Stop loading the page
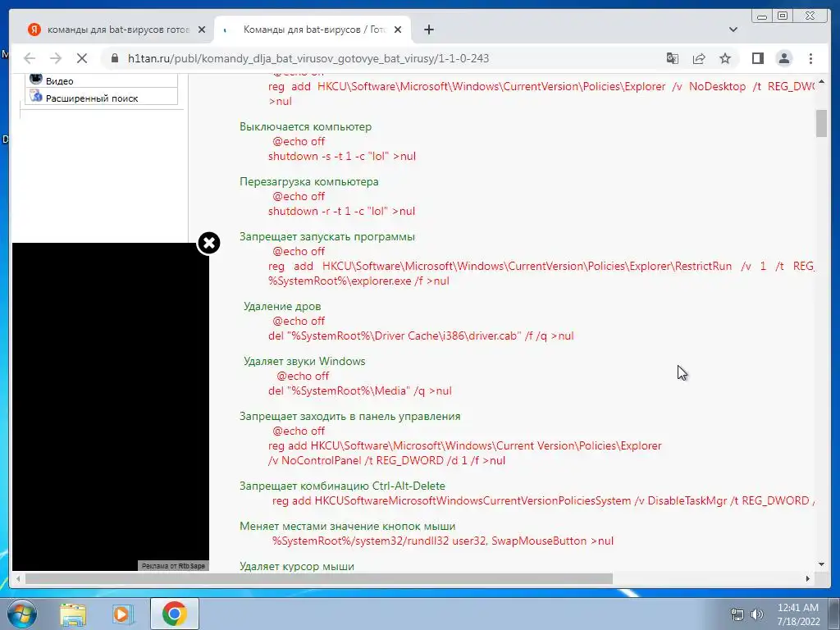840x630 pixels. coord(82,58)
